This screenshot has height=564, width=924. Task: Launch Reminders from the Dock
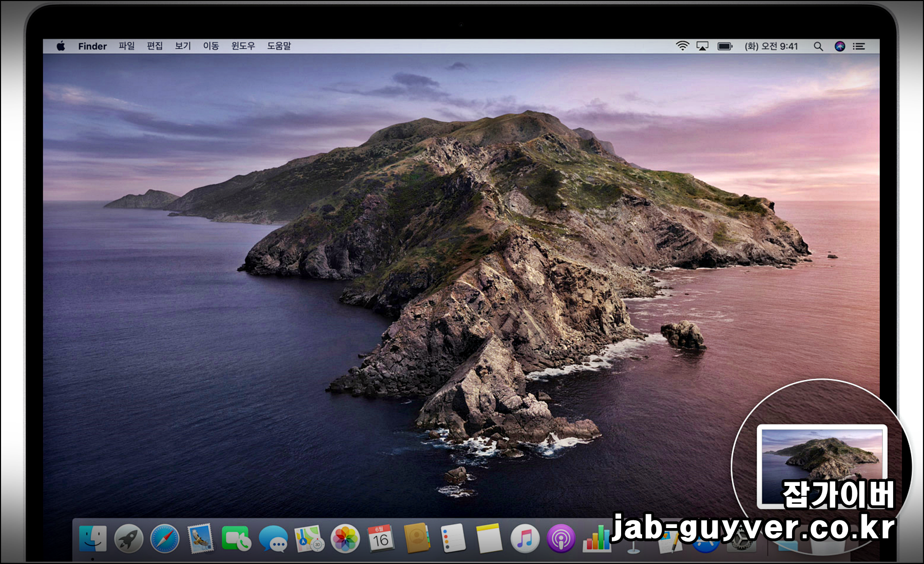(x=453, y=538)
